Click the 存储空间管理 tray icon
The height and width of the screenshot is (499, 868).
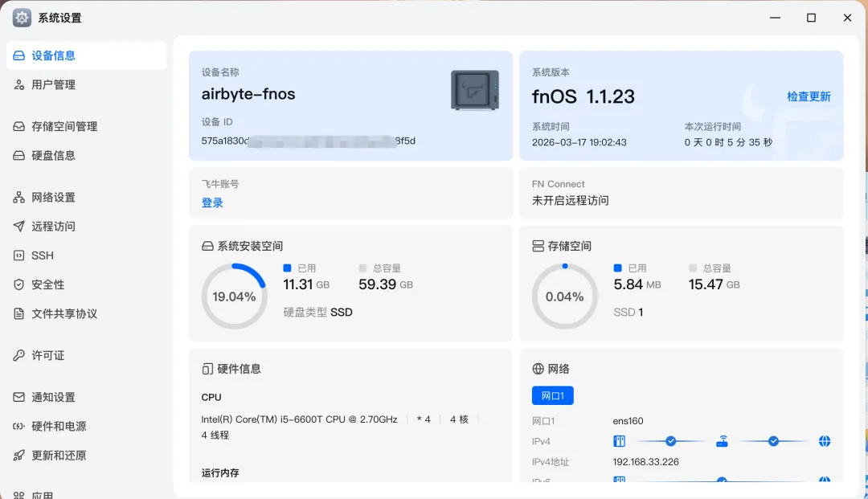coord(18,126)
